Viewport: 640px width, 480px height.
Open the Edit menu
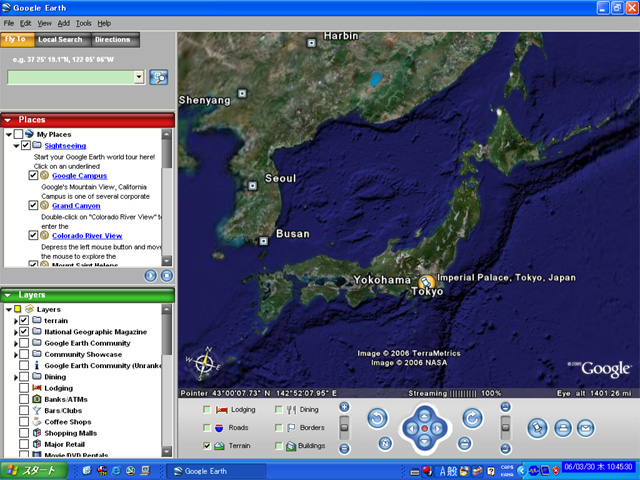click(26, 23)
